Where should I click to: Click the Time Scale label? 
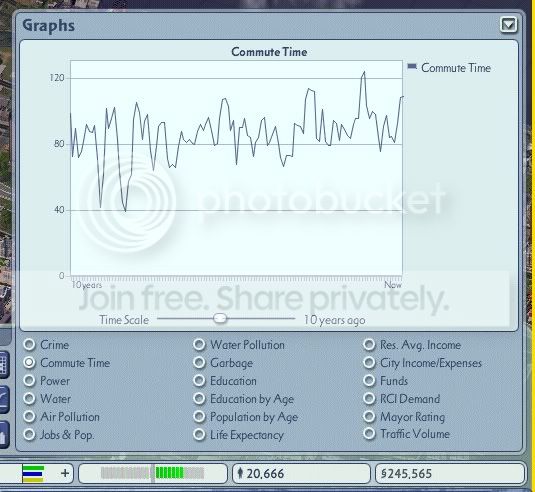pyautogui.click(x=124, y=320)
